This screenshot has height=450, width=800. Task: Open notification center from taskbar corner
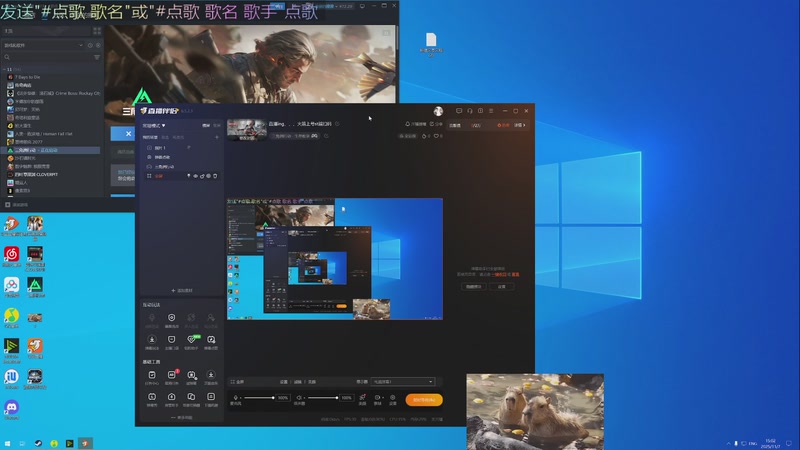point(789,443)
